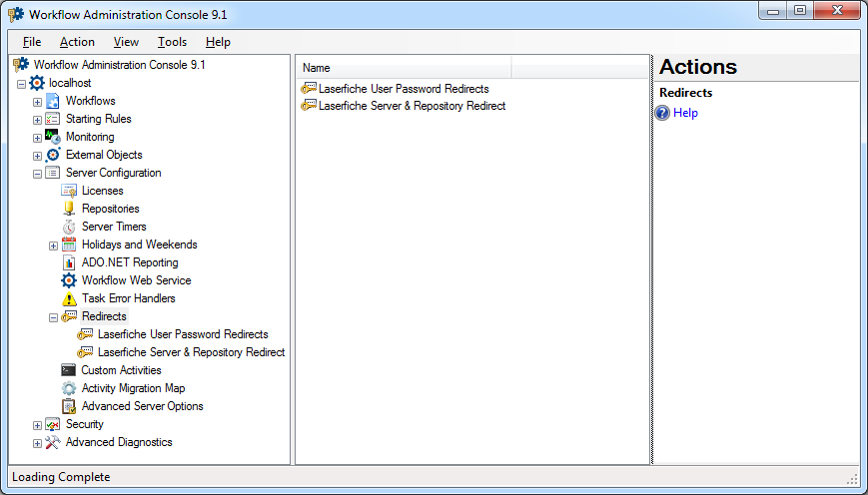
Task: Click the Monitoring graph icon
Action: [53, 137]
